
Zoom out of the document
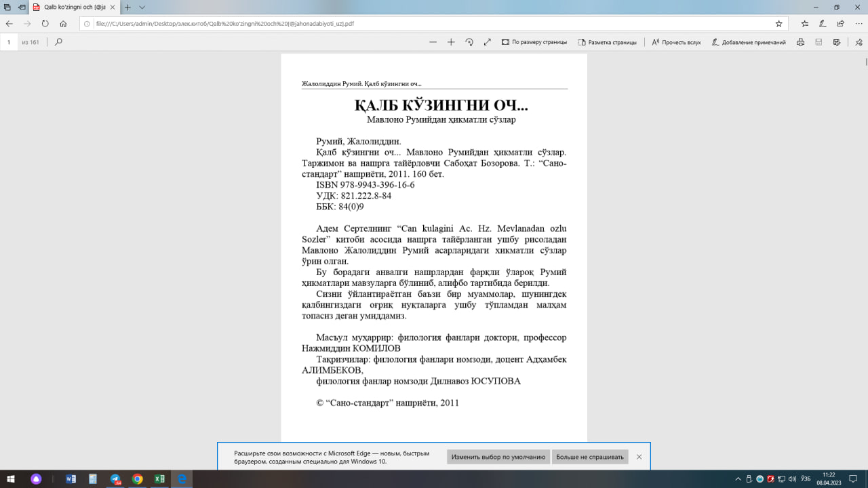(433, 41)
